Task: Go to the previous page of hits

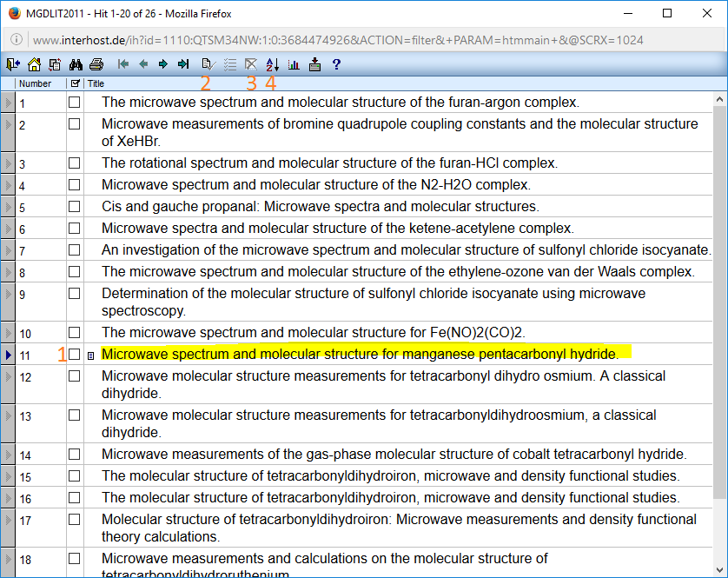Action: coord(143,64)
